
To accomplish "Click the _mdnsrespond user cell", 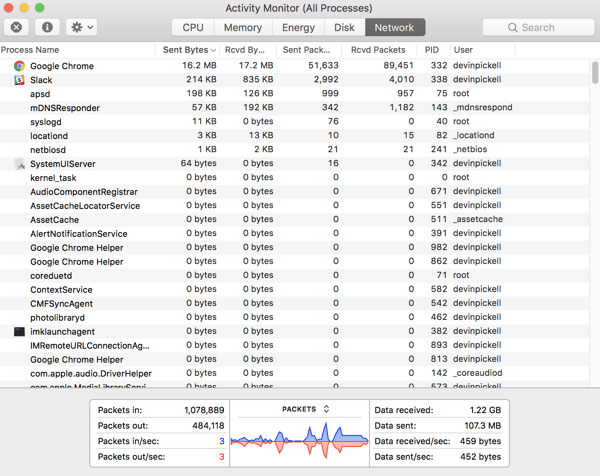I will coord(483,108).
